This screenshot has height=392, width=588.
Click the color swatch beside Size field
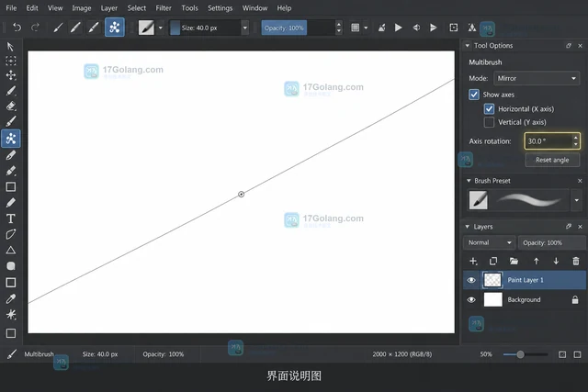(175, 28)
